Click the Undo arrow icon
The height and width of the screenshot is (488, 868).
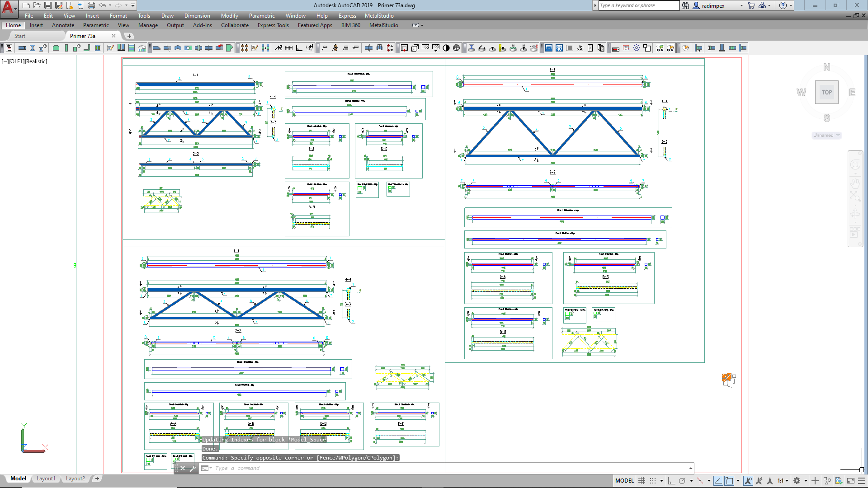click(103, 5)
